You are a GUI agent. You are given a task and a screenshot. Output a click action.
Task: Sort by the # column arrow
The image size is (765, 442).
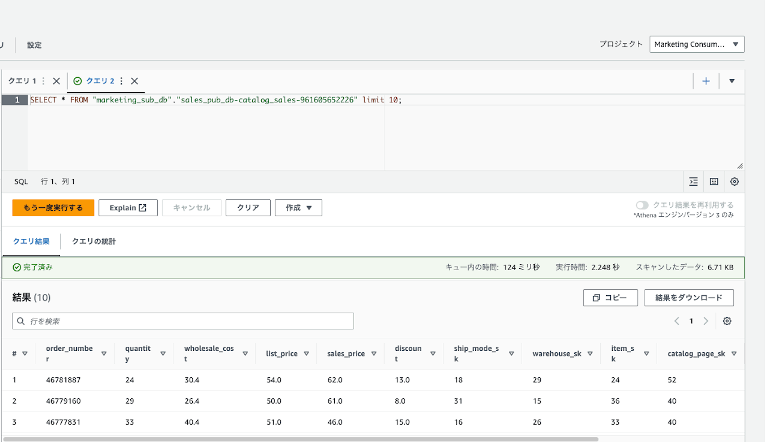[x=25, y=354]
